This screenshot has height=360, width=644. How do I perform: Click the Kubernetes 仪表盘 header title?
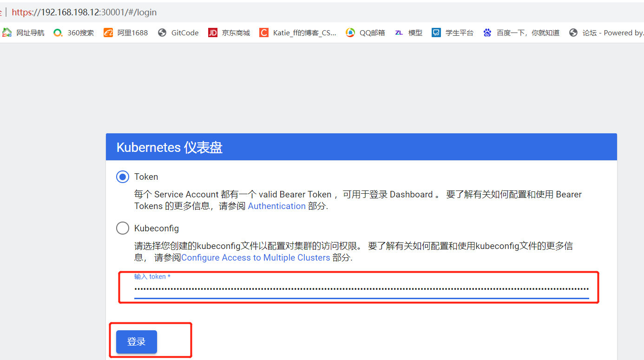[170, 148]
